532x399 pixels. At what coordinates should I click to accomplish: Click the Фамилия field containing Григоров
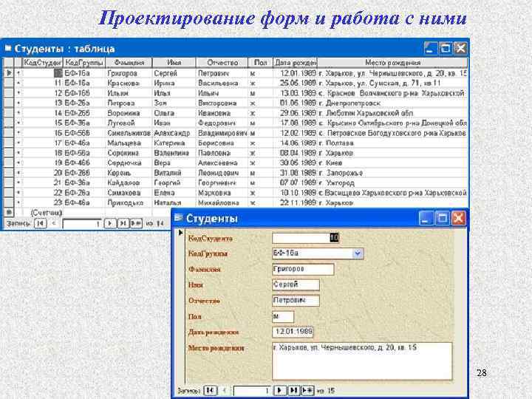[303, 269]
